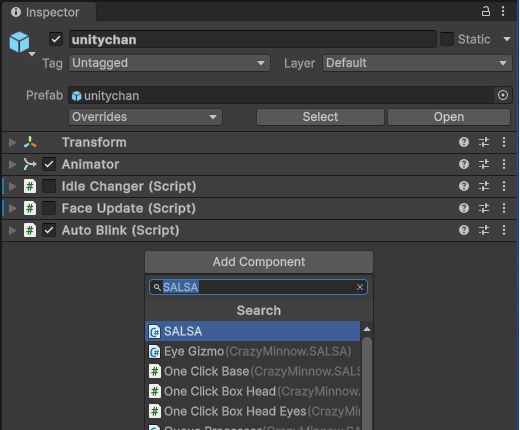Enable the Face Update script checkbox

[49, 208]
